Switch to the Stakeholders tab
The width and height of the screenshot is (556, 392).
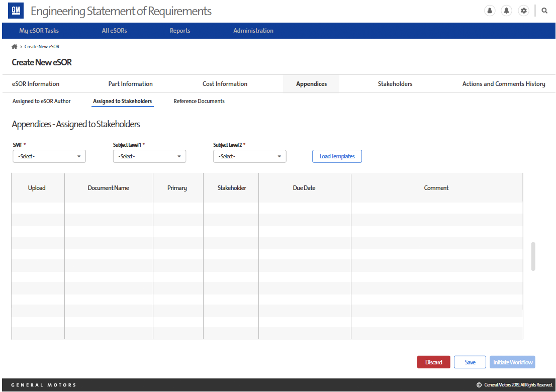tap(395, 84)
